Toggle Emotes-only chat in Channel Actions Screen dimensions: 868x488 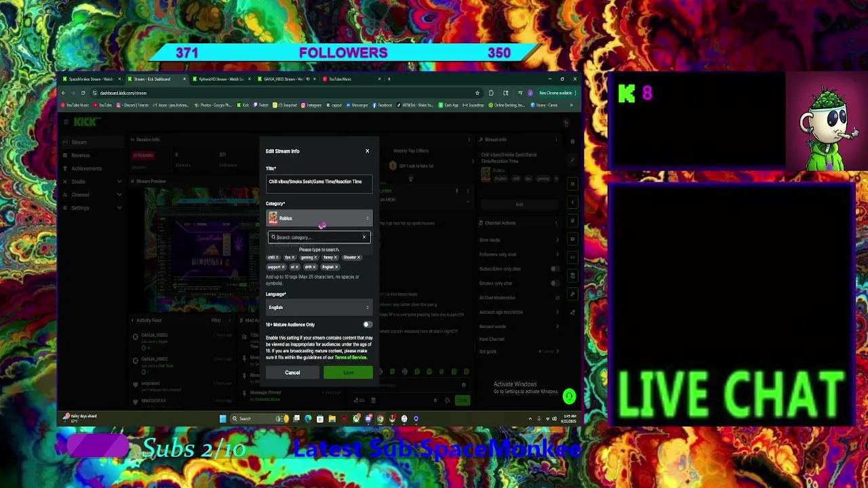pyautogui.click(x=555, y=283)
